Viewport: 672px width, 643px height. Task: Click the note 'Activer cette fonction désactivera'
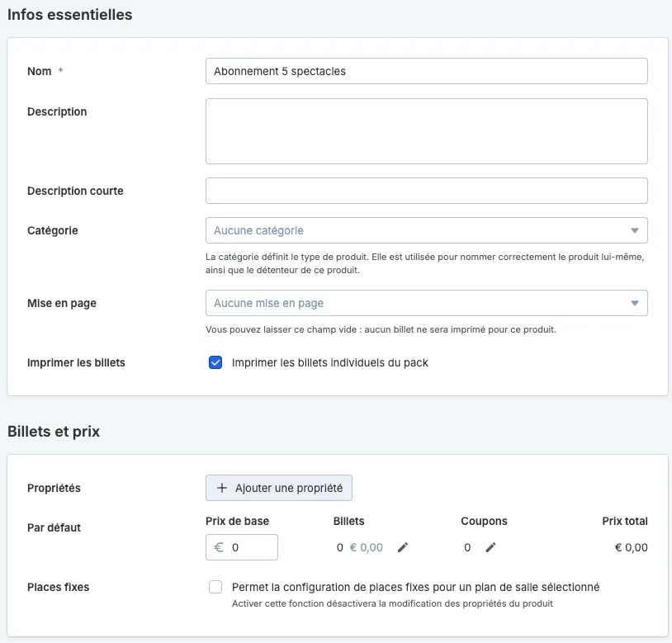392,603
